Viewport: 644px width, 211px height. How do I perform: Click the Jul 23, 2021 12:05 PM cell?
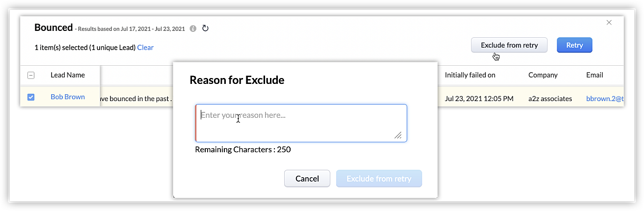click(479, 99)
